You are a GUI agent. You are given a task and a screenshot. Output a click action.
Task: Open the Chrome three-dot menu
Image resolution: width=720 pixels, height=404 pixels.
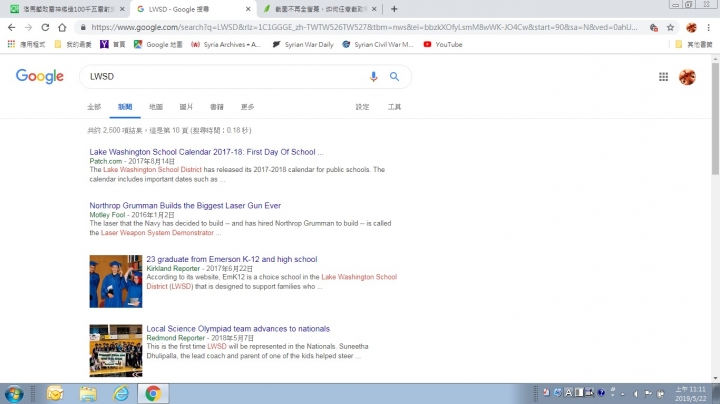pos(709,28)
